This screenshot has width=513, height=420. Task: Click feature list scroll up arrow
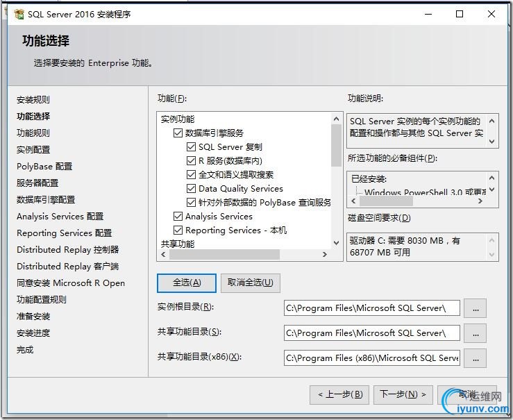point(336,119)
